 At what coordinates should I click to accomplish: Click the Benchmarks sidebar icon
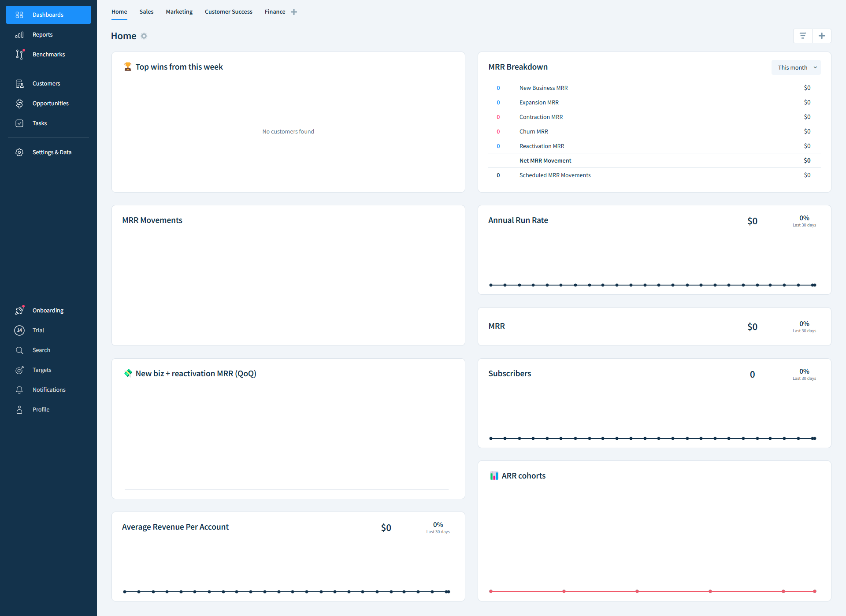(x=19, y=55)
